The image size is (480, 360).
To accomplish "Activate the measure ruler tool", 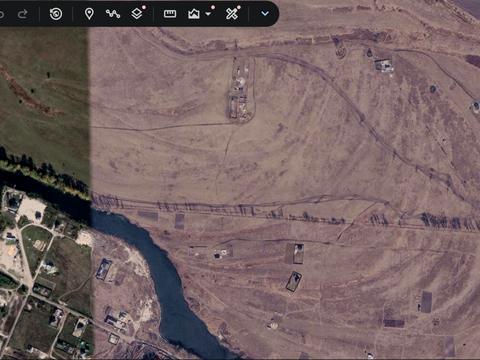I will [170, 14].
